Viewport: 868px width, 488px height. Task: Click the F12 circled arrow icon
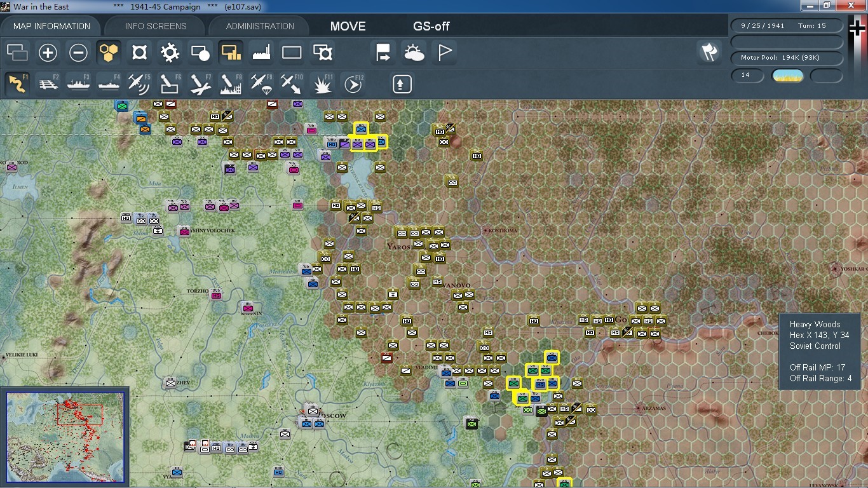click(x=353, y=83)
